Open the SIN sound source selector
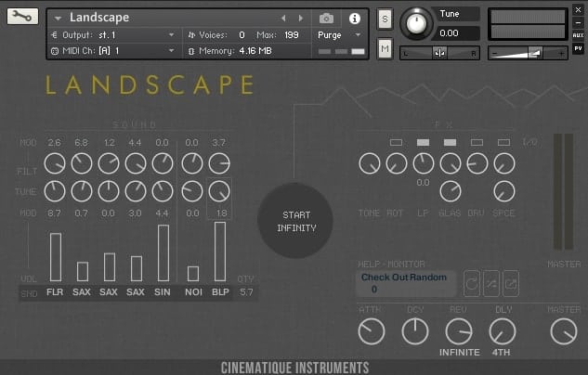Screen dimensions: 588x375 [x=163, y=291]
